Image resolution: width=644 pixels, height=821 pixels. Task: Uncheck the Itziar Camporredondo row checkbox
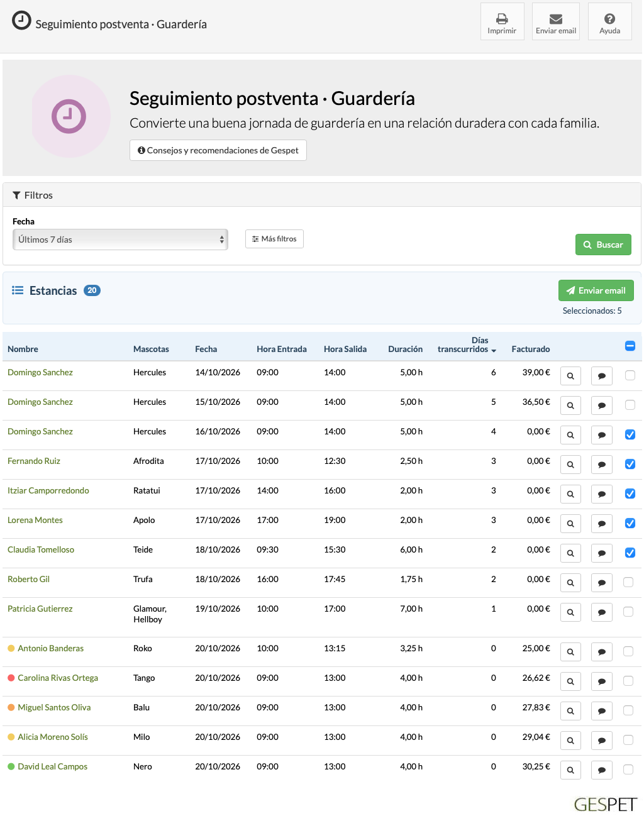630,493
